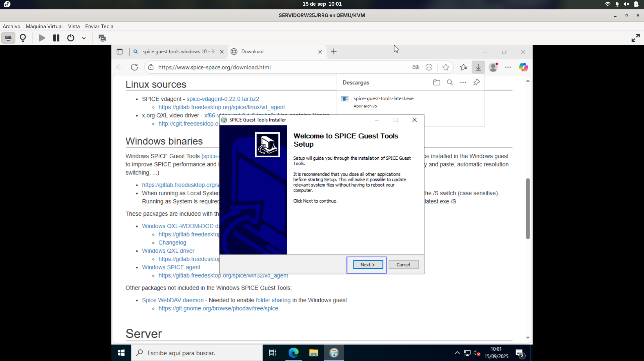The image size is (644, 361).
Task: Open the Fedora activities logo
Action: [7, 4]
